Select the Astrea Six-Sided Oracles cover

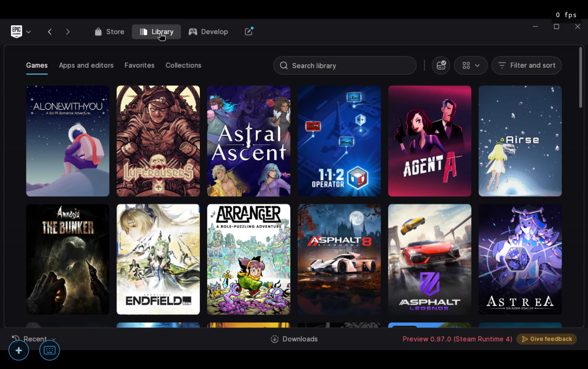tap(520, 259)
